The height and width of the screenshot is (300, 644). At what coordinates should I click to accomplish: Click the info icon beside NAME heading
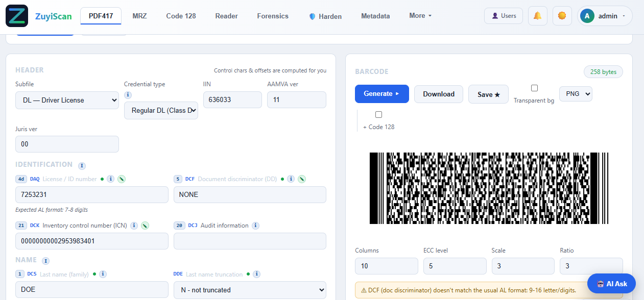click(45, 261)
